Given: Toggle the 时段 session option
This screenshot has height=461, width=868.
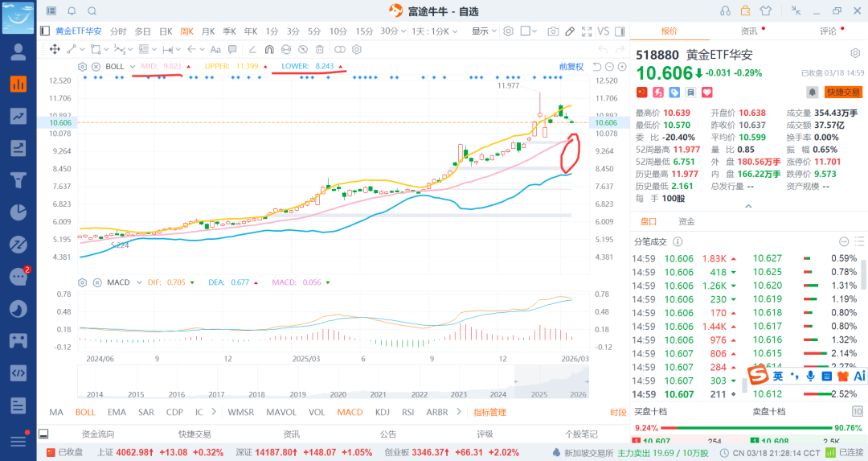Looking at the screenshot, I should (618, 412).
